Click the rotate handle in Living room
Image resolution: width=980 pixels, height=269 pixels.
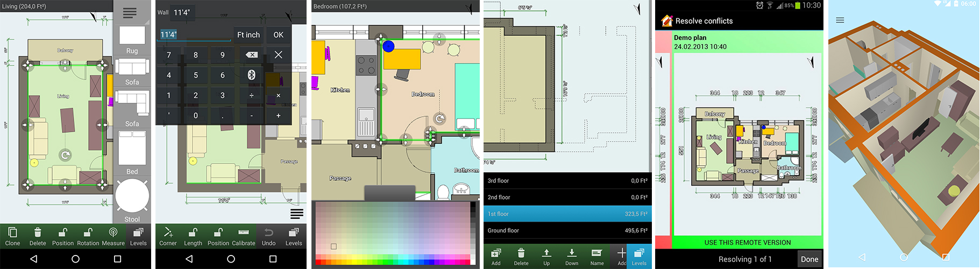65,155
